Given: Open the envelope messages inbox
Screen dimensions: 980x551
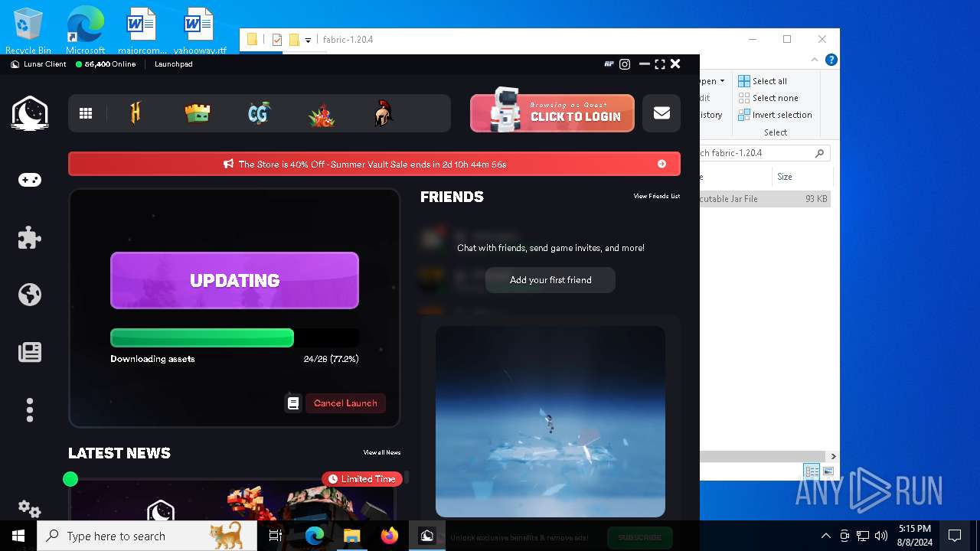Looking at the screenshot, I should click(x=661, y=113).
